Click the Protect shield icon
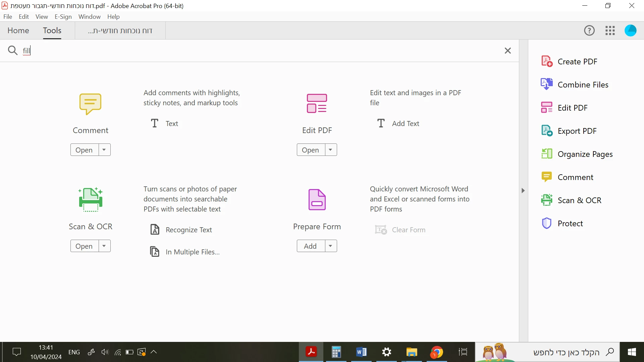The width and height of the screenshot is (644, 362). [547, 224]
